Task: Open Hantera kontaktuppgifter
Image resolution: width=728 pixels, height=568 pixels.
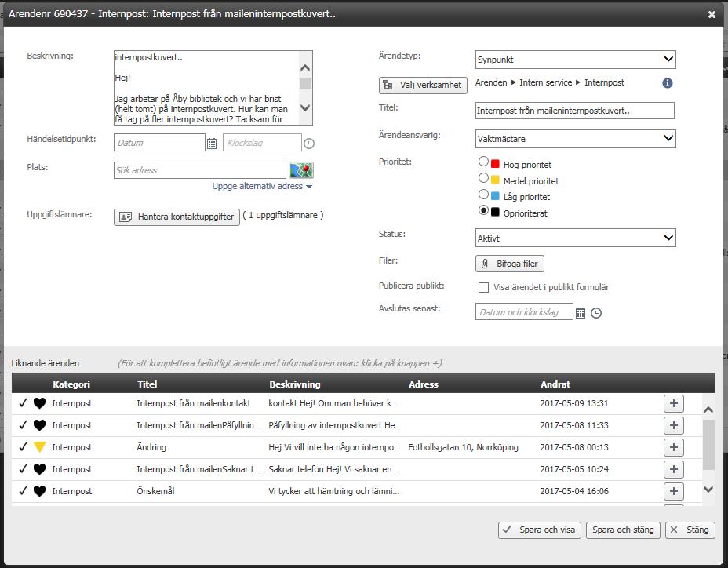Action: pos(177,217)
